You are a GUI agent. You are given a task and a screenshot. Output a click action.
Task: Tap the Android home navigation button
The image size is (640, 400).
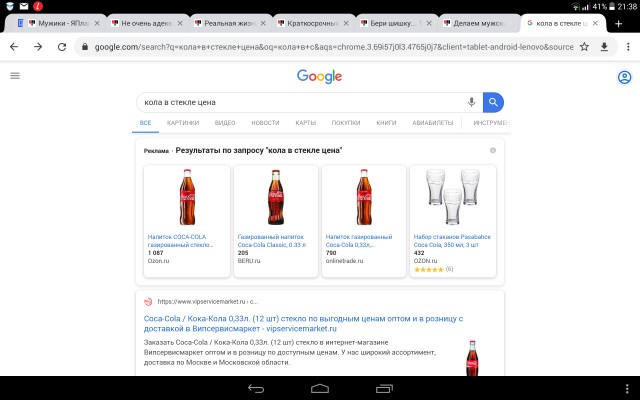point(320,389)
